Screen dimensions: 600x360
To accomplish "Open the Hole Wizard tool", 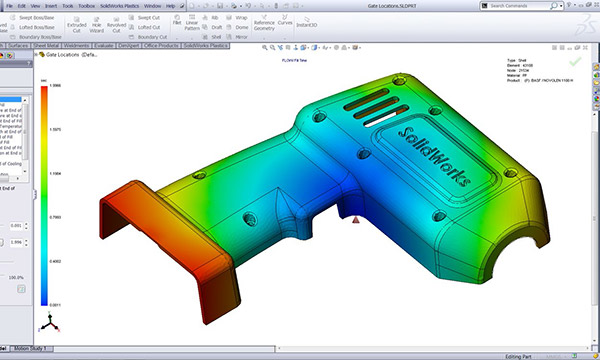I will point(96,25).
